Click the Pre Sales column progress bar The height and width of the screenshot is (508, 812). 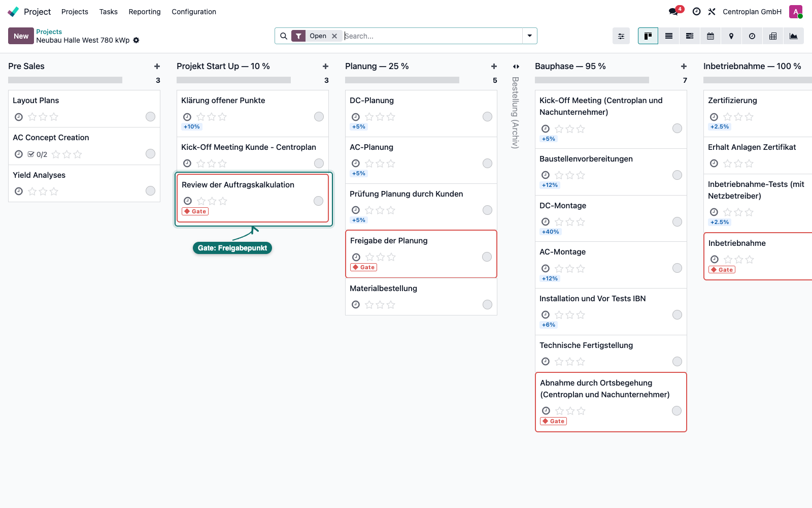pos(65,80)
